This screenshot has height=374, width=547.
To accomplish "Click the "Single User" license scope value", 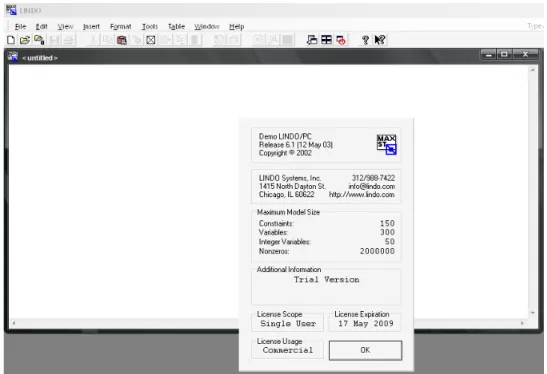I will tap(288, 323).
